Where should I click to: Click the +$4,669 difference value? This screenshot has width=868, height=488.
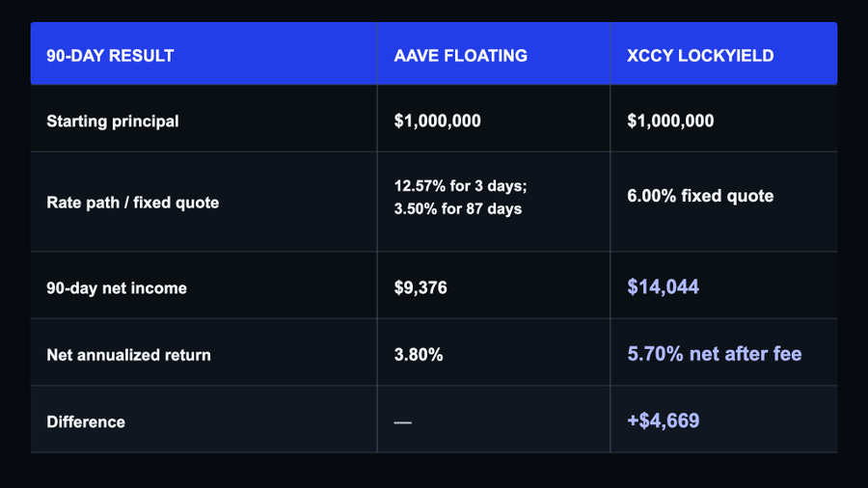(x=664, y=420)
